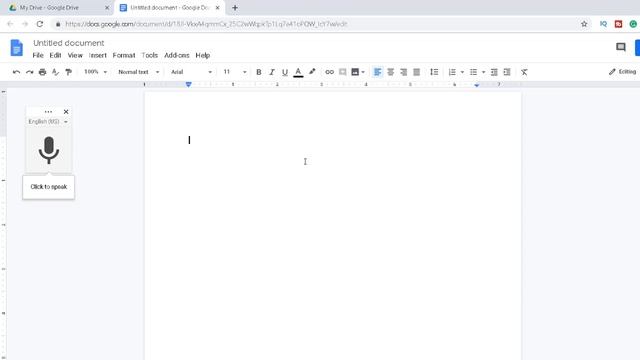The image size is (640, 360).
Task: Expand the Insert image dropdown arrow
Action: click(363, 72)
